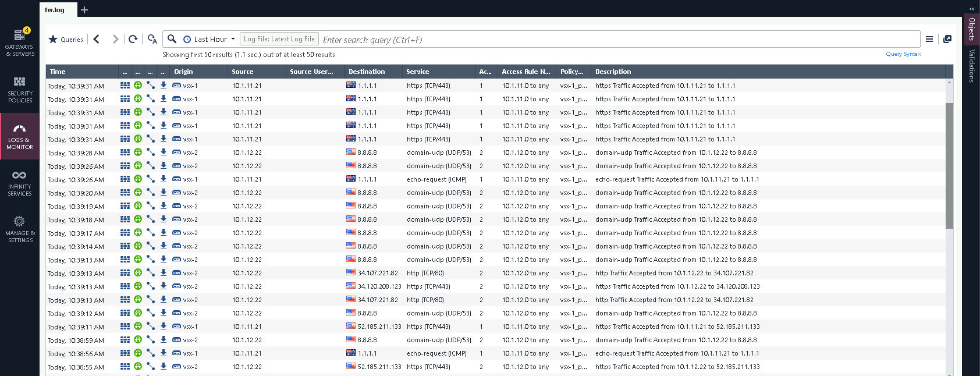
Task: Click the log table vertical scrollbar
Action: pyautogui.click(x=949, y=165)
